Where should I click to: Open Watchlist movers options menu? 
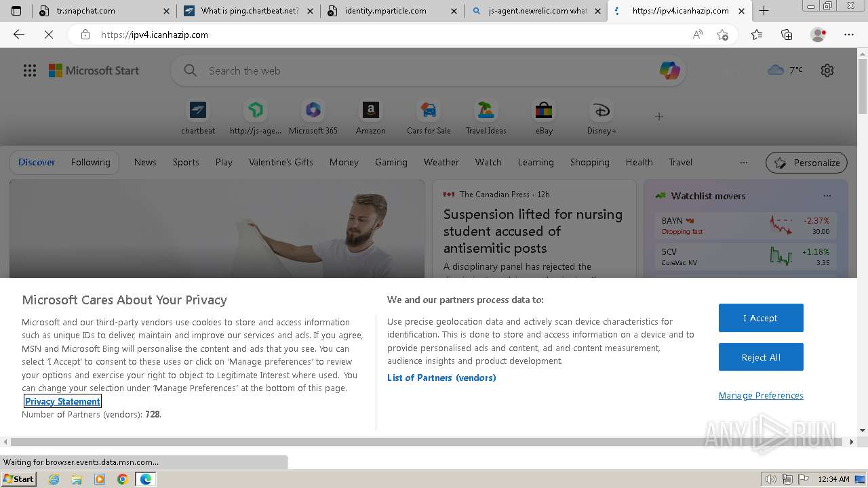coord(827,196)
